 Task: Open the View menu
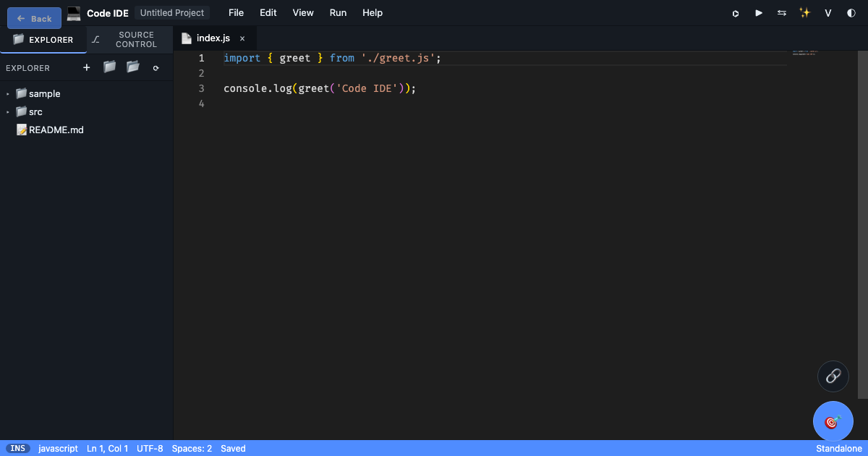click(x=303, y=13)
